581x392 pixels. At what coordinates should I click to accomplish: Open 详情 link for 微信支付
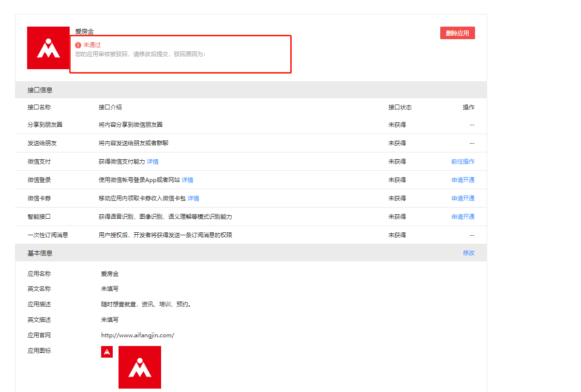click(153, 162)
